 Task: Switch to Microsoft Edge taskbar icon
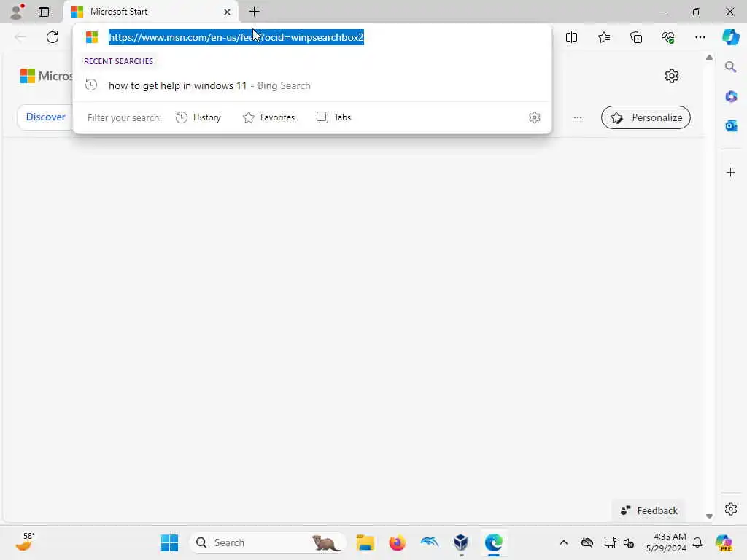[494, 542]
